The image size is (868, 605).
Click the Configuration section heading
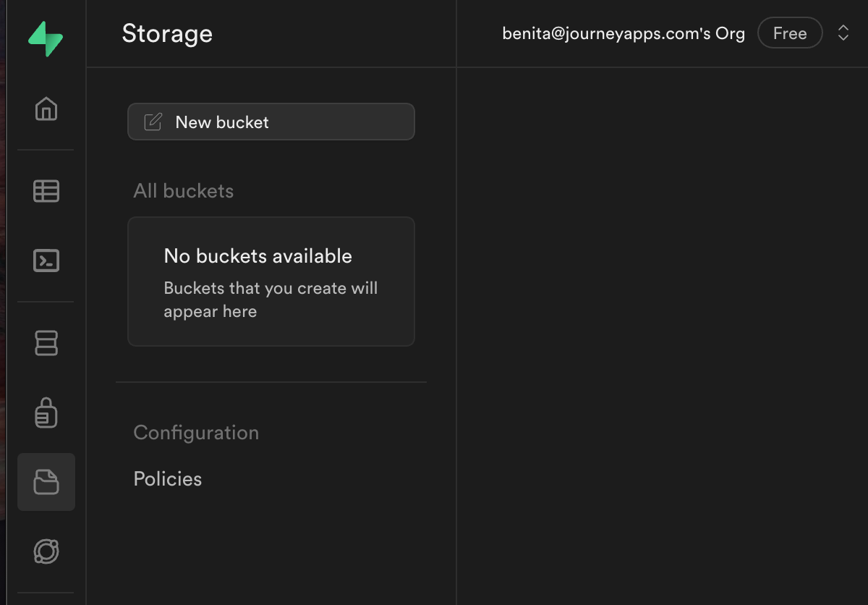click(196, 433)
